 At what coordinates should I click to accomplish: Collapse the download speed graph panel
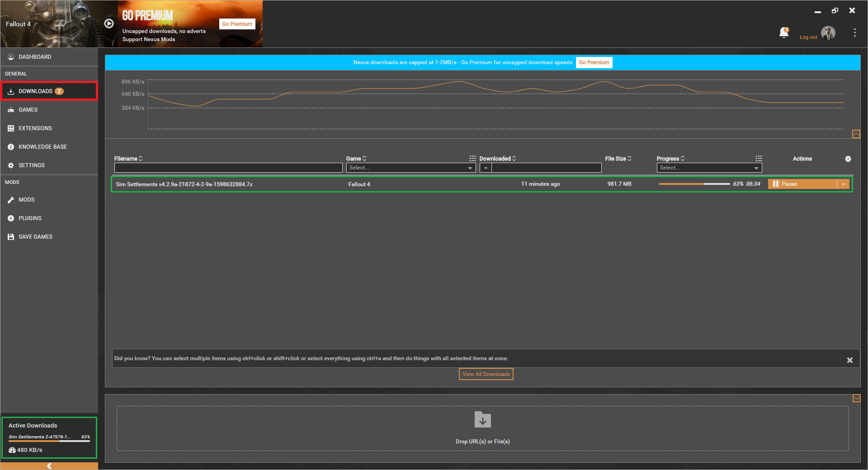[x=856, y=134]
